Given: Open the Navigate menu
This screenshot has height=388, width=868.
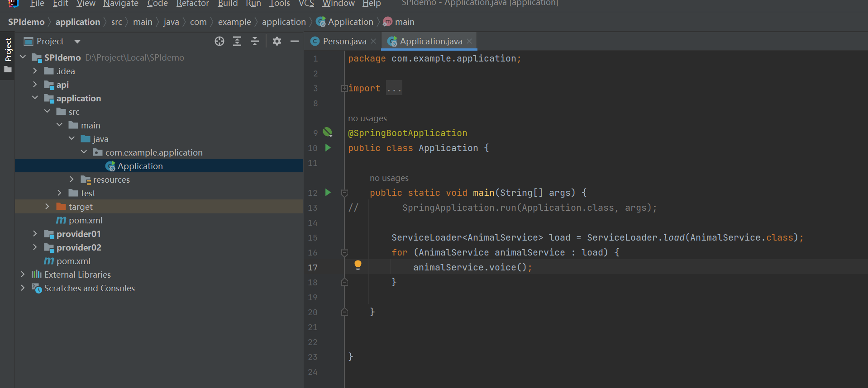Looking at the screenshot, I should point(121,4).
